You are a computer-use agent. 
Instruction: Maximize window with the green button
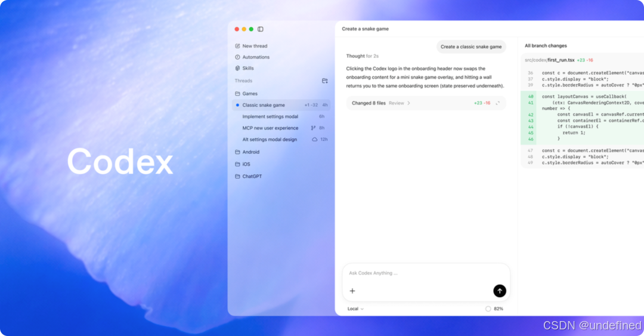251,29
